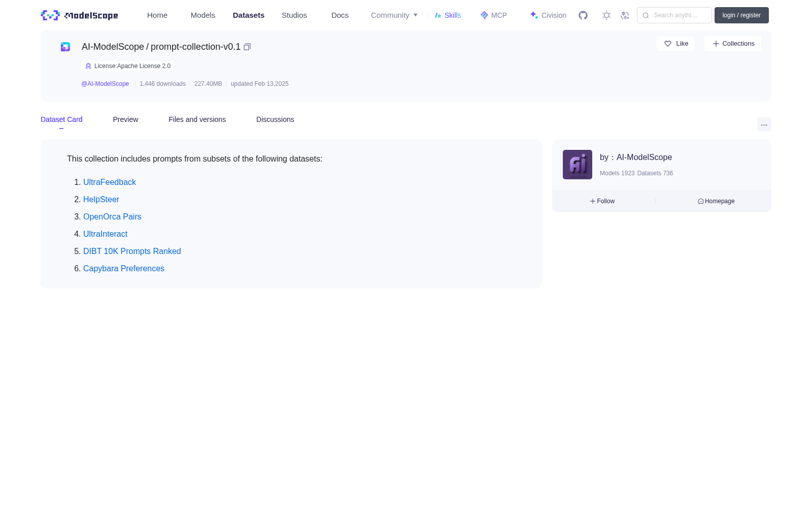Follow the AI-ModelScope organization

[x=602, y=201]
